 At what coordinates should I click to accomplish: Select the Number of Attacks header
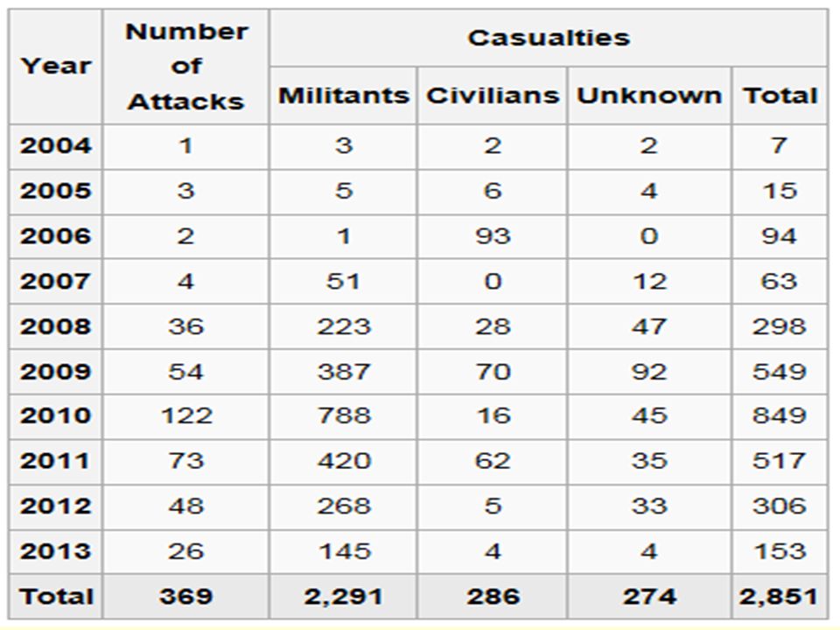coord(185,66)
